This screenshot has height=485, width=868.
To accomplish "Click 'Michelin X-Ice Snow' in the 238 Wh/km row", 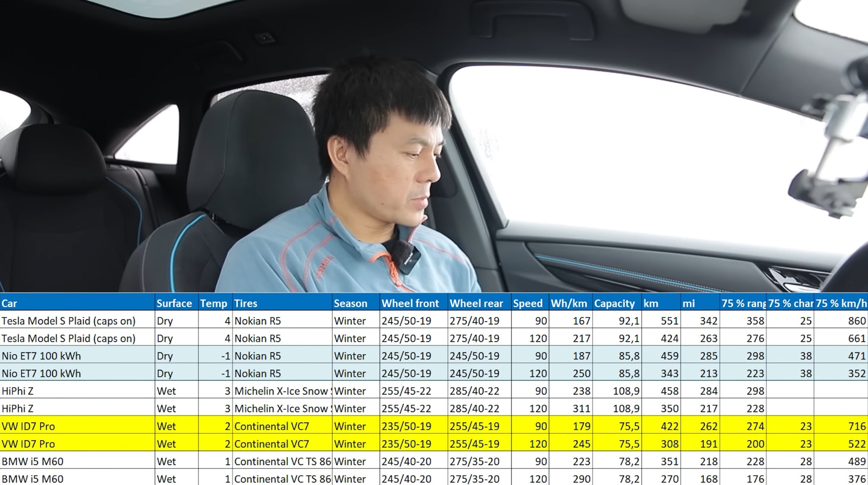I will 281,391.
